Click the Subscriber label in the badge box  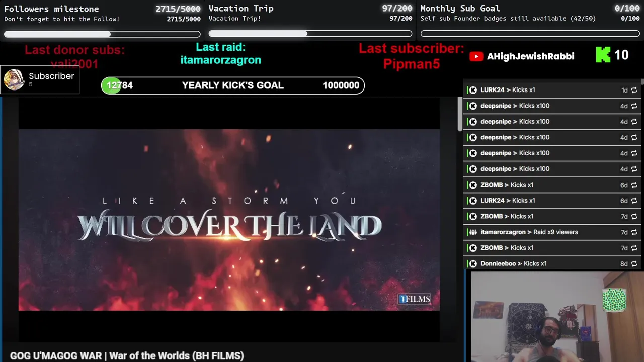pyautogui.click(x=51, y=76)
